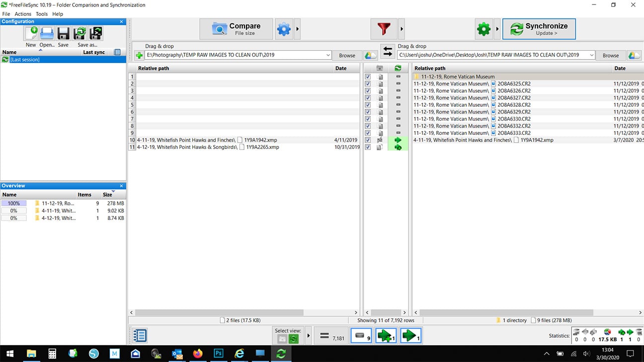Select the 4-11-19, Whit... overview row
Image resolution: width=644 pixels, height=362 pixels.
coord(63,211)
